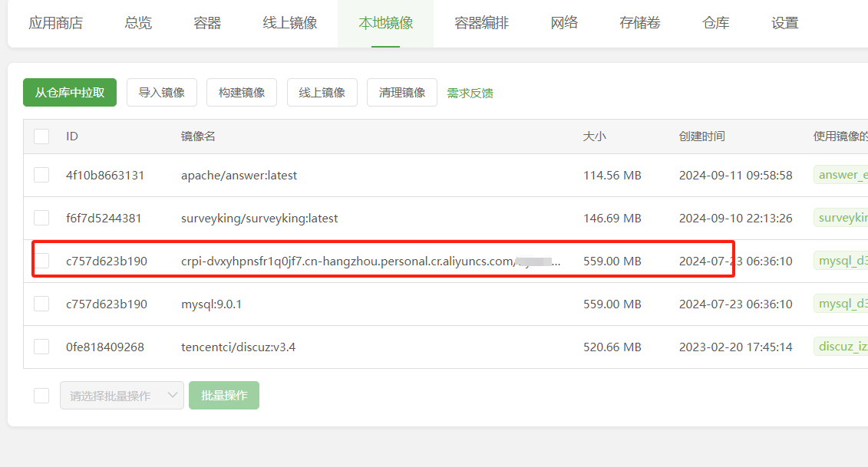
Task: Open the 容器编排 tab
Action: [481, 23]
